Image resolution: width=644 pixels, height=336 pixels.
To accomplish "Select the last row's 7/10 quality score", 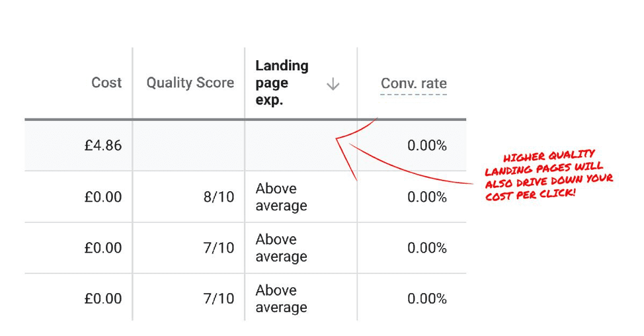I will [x=219, y=298].
